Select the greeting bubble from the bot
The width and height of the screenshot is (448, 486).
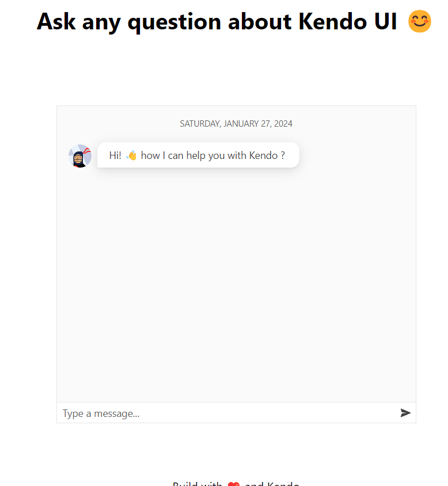click(x=198, y=155)
